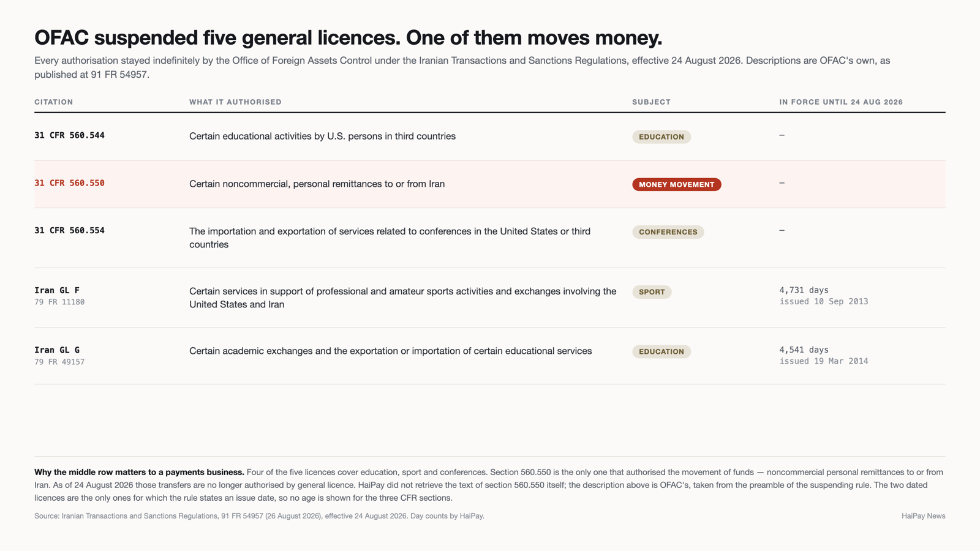This screenshot has height=551, width=980.
Task: Click the MONEY MOVEMENT red badge
Action: [x=676, y=184]
